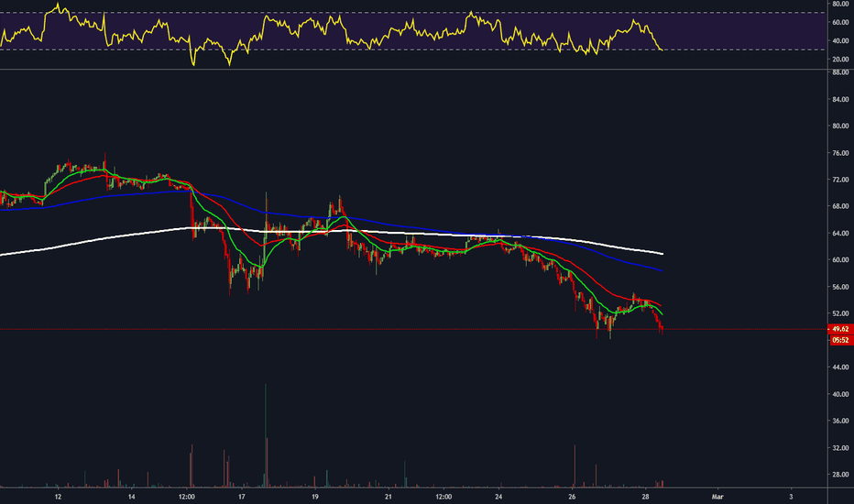Viewport: 854px width, 504px height.
Task: Click the '24' date on time axis
Action: pyautogui.click(x=498, y=497)
